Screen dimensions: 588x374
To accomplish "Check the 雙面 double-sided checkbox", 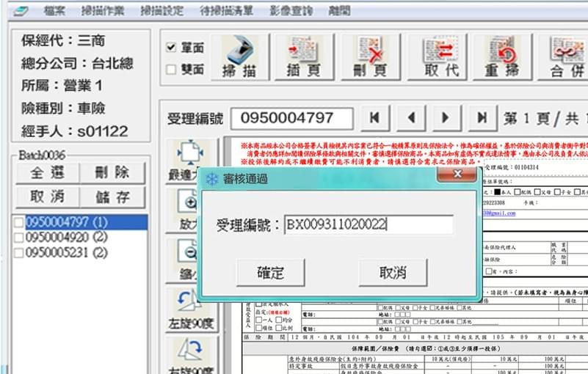I will click(x=171, y=70).
